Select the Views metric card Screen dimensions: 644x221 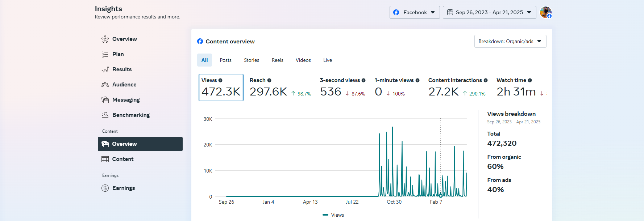pos(221,87)
